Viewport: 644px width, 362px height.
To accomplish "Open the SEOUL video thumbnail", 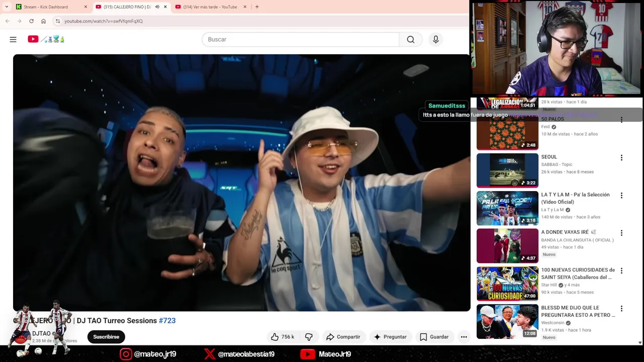I will [x=507, y=170].
